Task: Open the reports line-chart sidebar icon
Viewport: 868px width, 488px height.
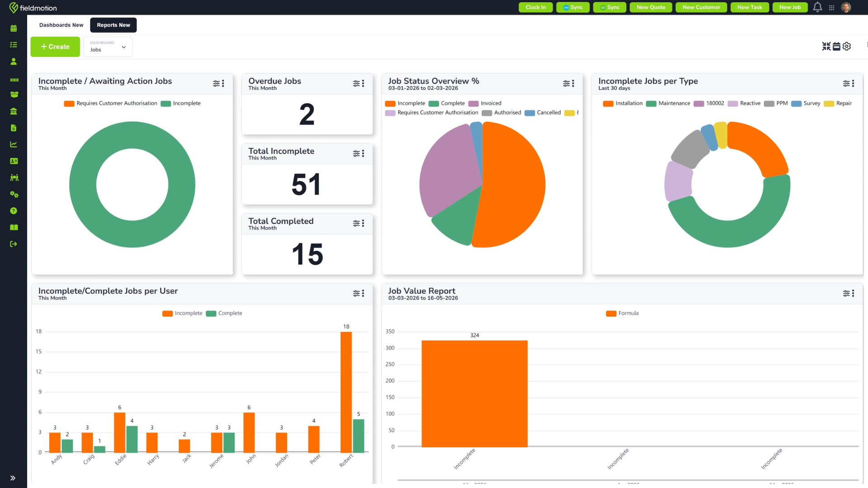Action: 14,145
